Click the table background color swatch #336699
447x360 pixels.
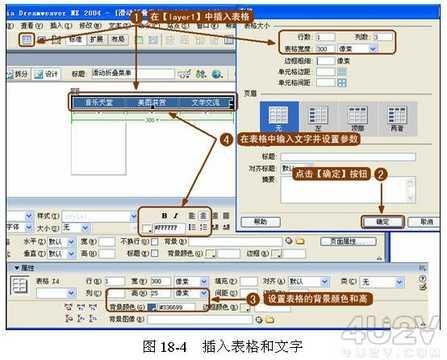(x=152, y=307)
